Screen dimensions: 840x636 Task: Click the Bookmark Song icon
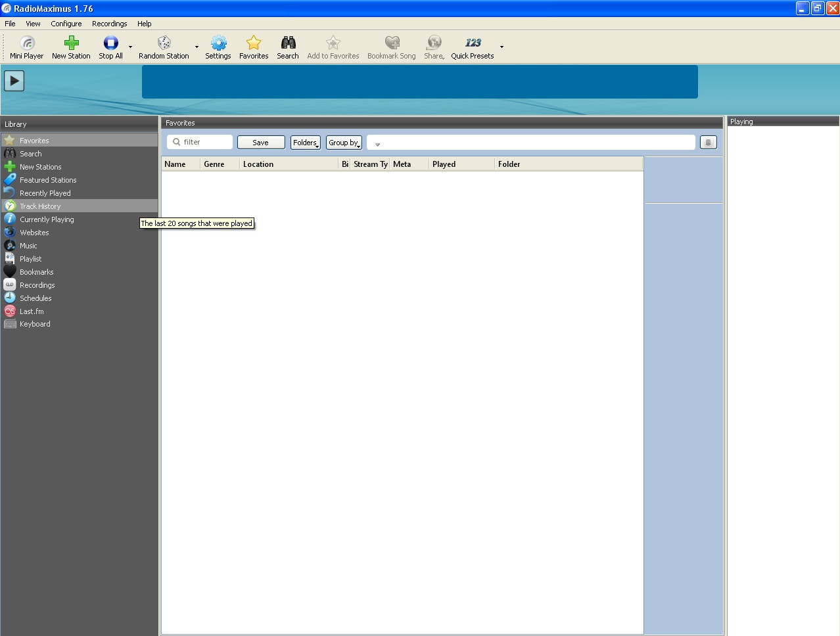click(392, 47)
